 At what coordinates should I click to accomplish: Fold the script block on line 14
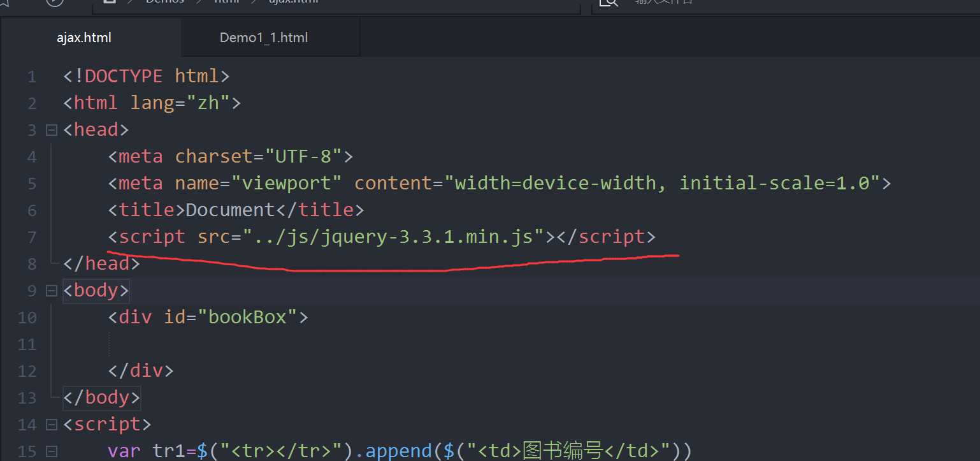coord(52,425)
